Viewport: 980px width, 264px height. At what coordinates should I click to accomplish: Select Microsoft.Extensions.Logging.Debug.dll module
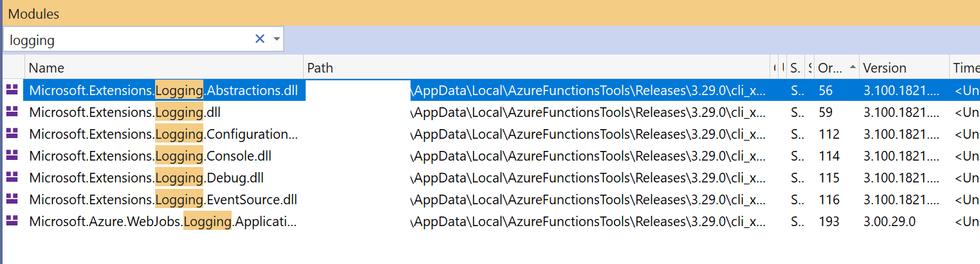coord(146,178)
